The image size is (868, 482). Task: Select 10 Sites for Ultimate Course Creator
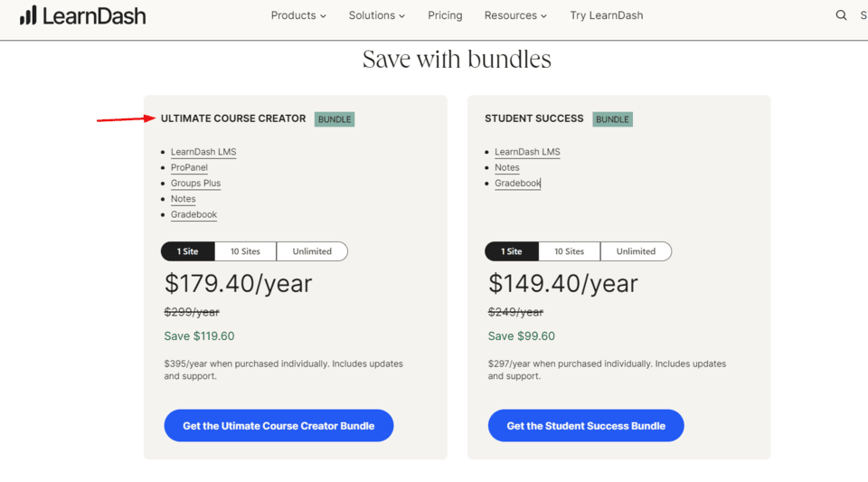(x=245, y=251)
